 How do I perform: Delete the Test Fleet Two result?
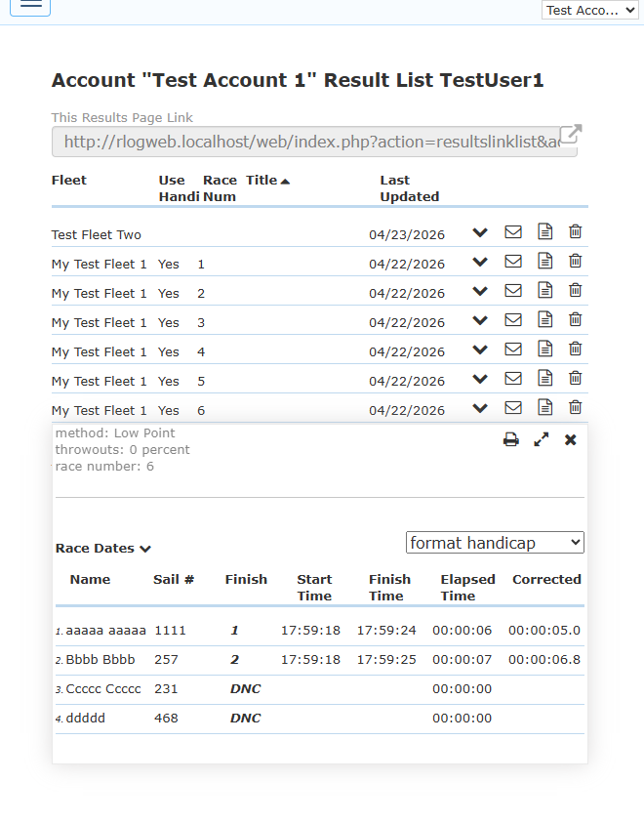576,231
